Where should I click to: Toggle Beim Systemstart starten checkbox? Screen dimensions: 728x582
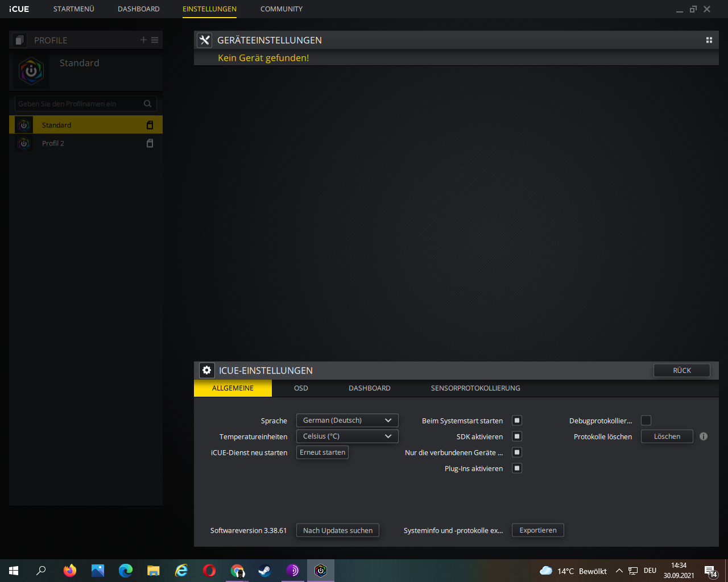[517, 421]
